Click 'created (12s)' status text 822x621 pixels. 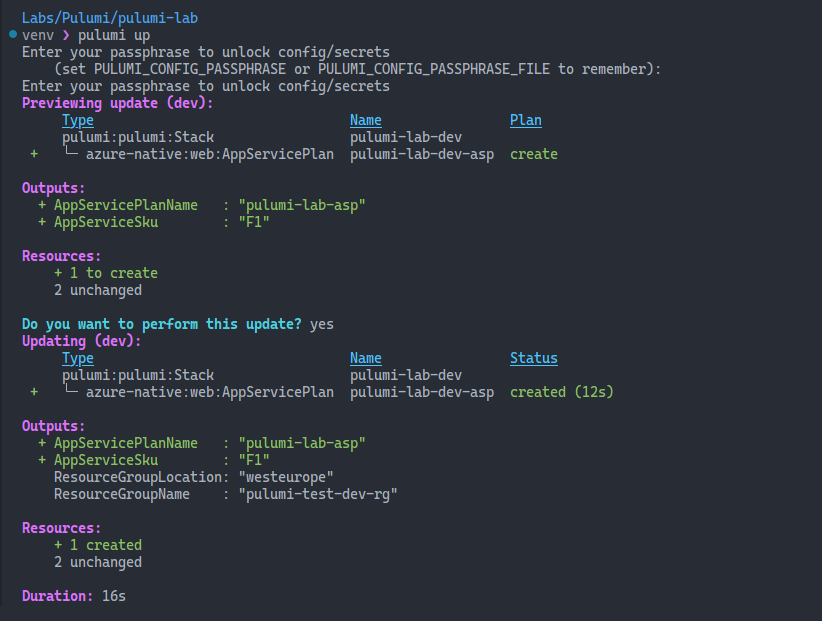(561, 392)
